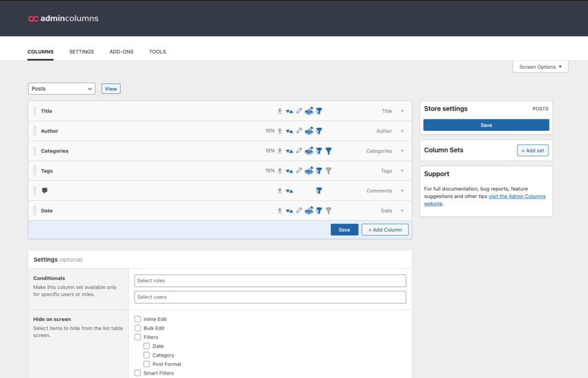Toggle smart filter icon in Comments row
This screenshot has height=378, width=588.
[x=319, y=191]
